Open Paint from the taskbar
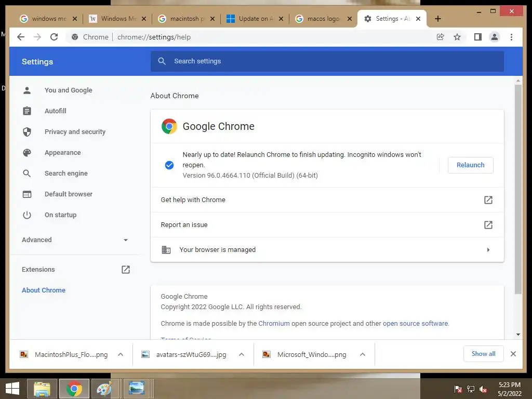This screenshot has height=399, width=532. click(x=104, y=389)
